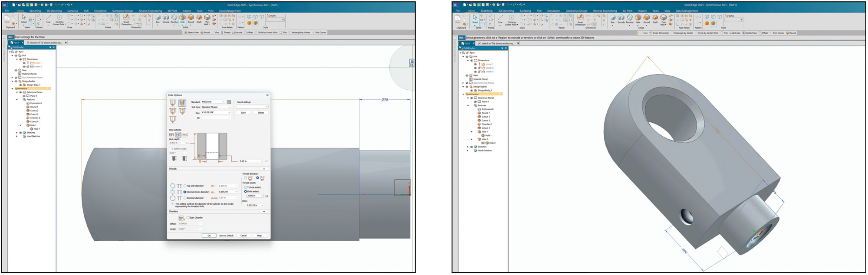Viewport: 868px width, 275px height.
Task: Click OK in the Hole Options dialog
Action: [x=209, y=236]
